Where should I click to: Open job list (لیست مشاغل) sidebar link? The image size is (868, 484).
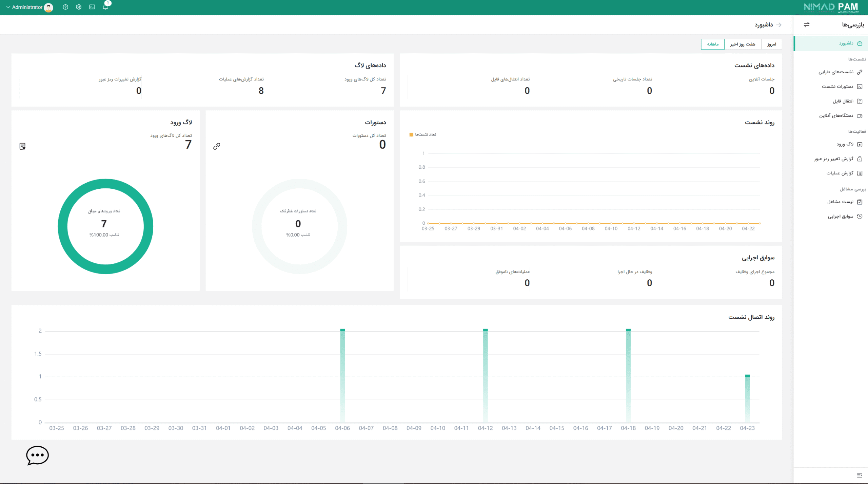(840, 202)
